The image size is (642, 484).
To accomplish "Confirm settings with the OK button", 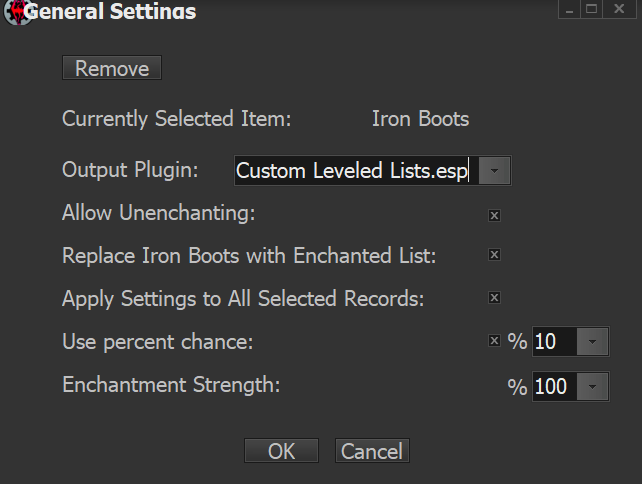I will tap(281, 451).
